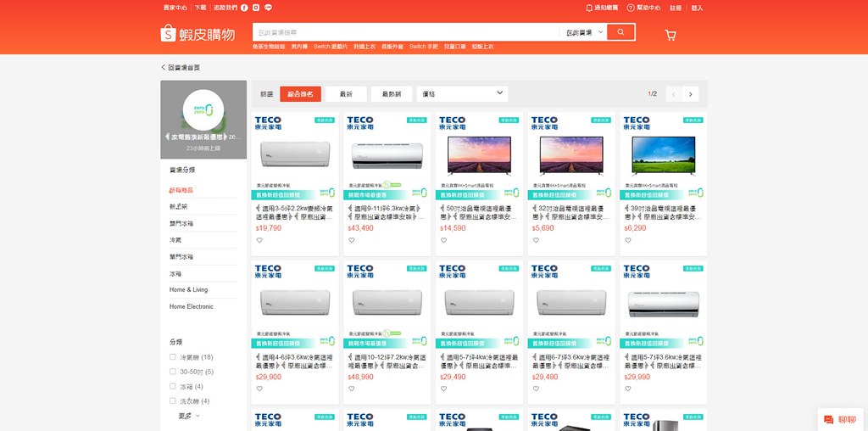The width and height of the screenshot is (868, 431).
Task: Open the $14,590 50-inch TV thumbnail
Action: [x=479, y=155]
